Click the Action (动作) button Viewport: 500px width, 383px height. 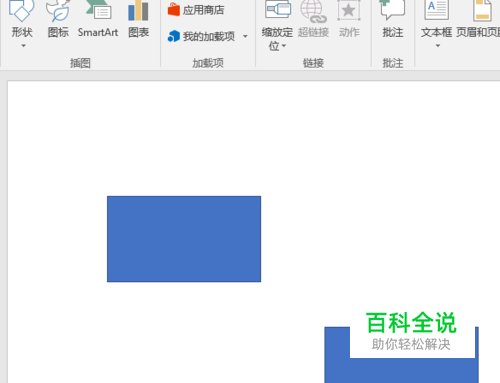[x=349, y=20]
